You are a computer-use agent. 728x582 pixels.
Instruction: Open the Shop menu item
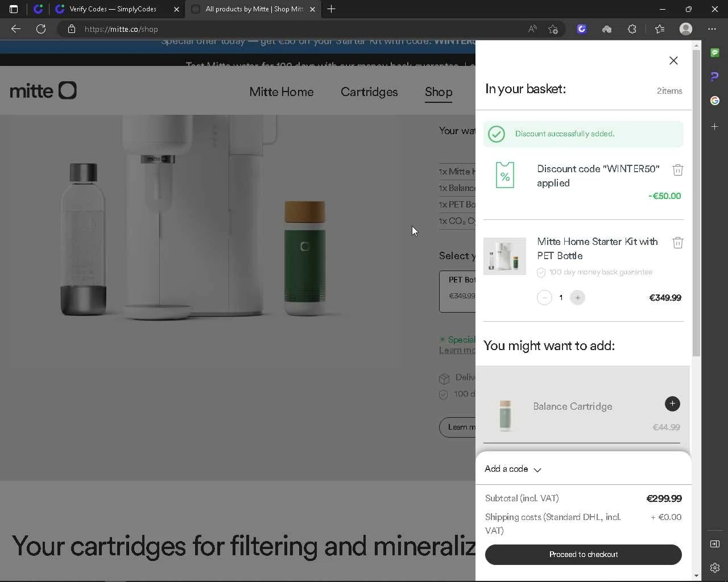439,92
